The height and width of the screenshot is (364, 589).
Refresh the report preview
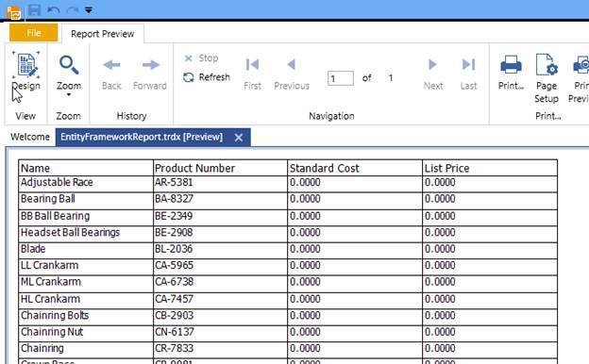click(x=207, y=77)
